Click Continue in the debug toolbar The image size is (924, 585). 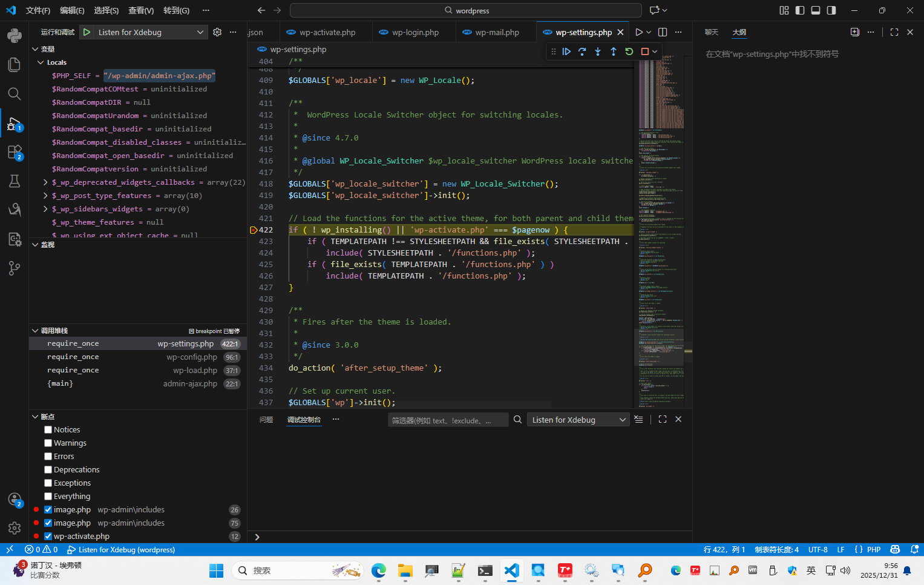pos(566,51)
